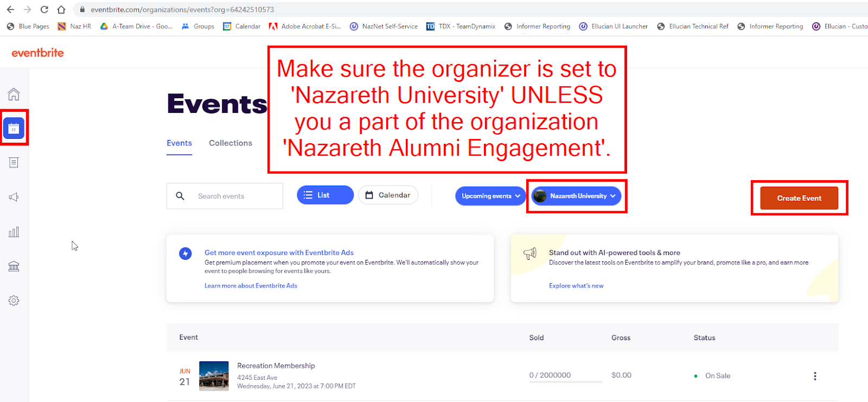This screenshot has height=402, width=868.
Task: Open Recreation Membership event
Action: 276,366
